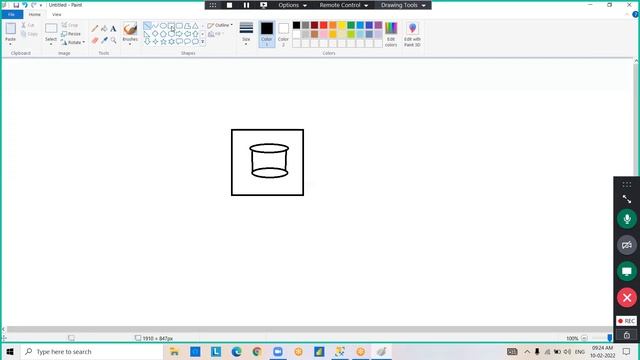Toggle screen sharing green monitor button
The image size is (640, 360).
[x=627, y=271]
